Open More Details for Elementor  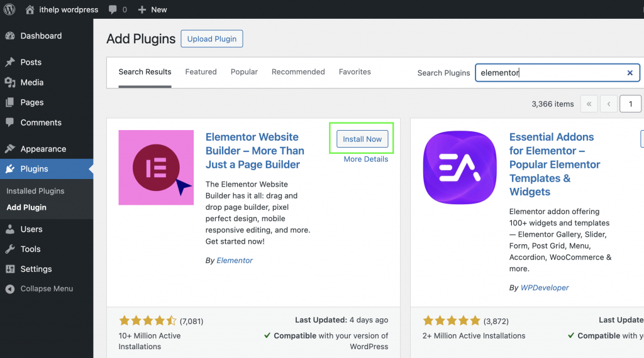tap(366, 159)
